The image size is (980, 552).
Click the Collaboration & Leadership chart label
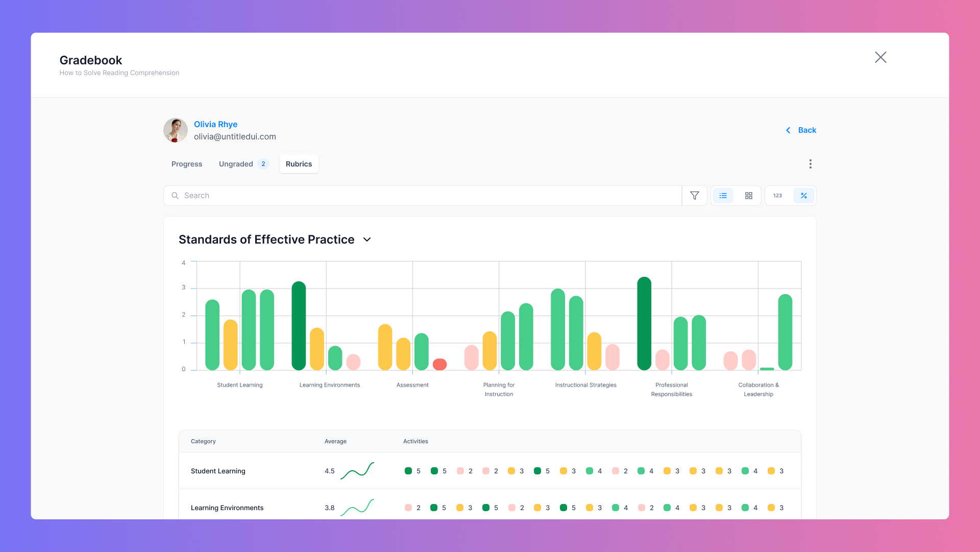758,390
